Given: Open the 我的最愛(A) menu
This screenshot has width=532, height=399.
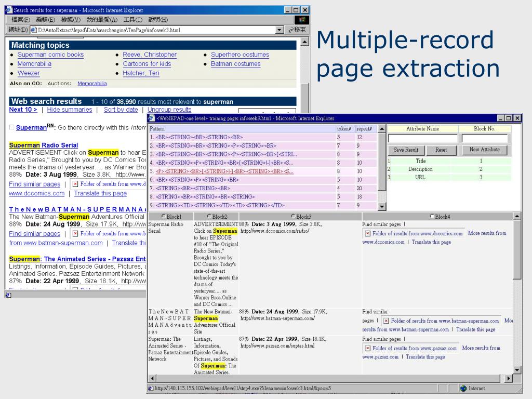Looking at the screenshot, I should point(102,20).
